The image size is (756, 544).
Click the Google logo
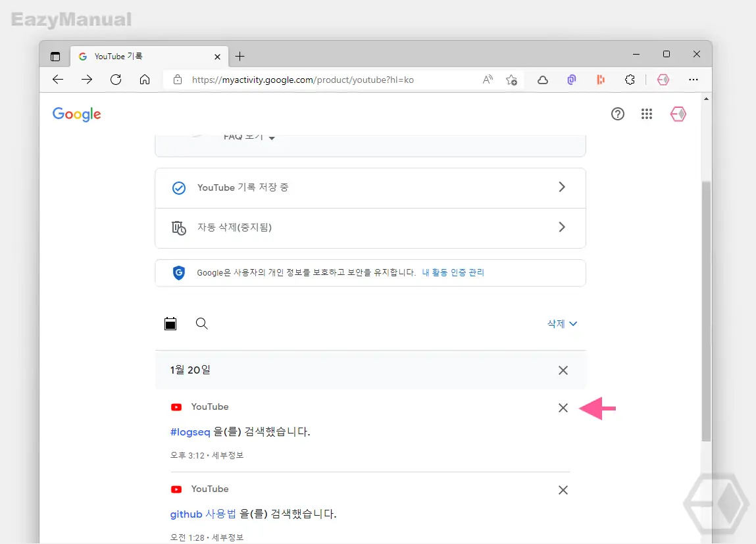tap(77, 114)
